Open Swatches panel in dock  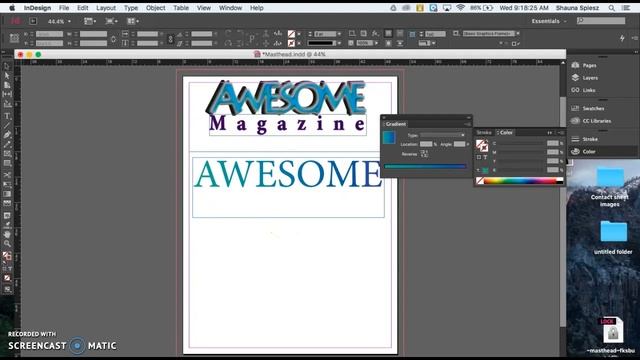(x=588, y=108)
